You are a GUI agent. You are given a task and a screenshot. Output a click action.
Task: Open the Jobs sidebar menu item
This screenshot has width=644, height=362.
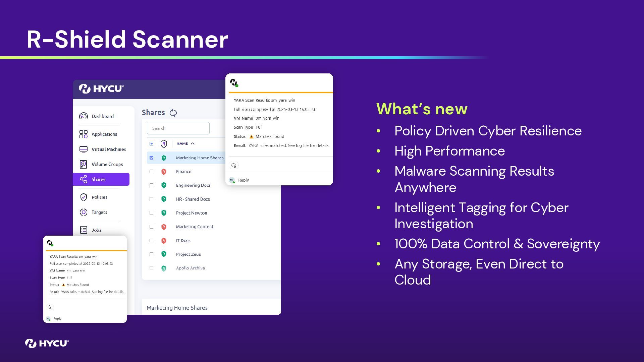pos(96,230)
